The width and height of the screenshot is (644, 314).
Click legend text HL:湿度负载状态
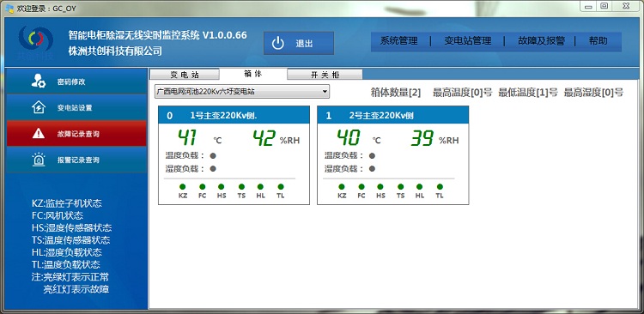(x=66, y=252)
